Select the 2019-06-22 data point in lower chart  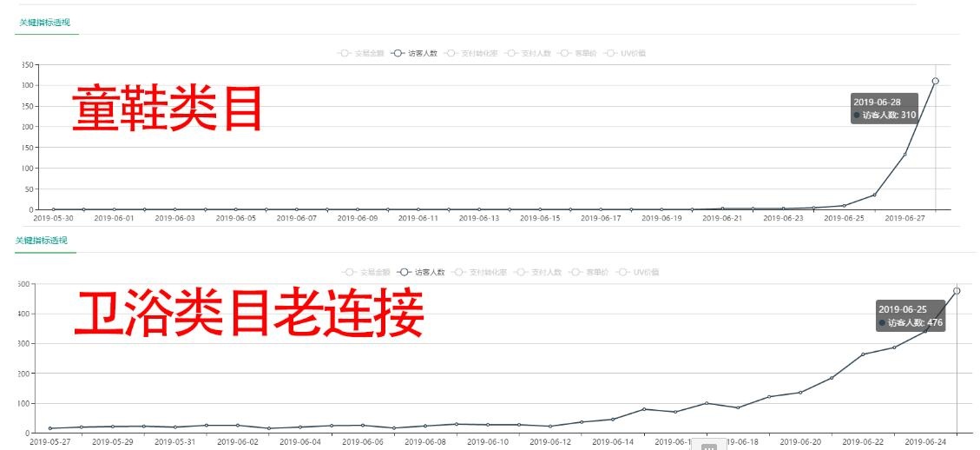863,354
